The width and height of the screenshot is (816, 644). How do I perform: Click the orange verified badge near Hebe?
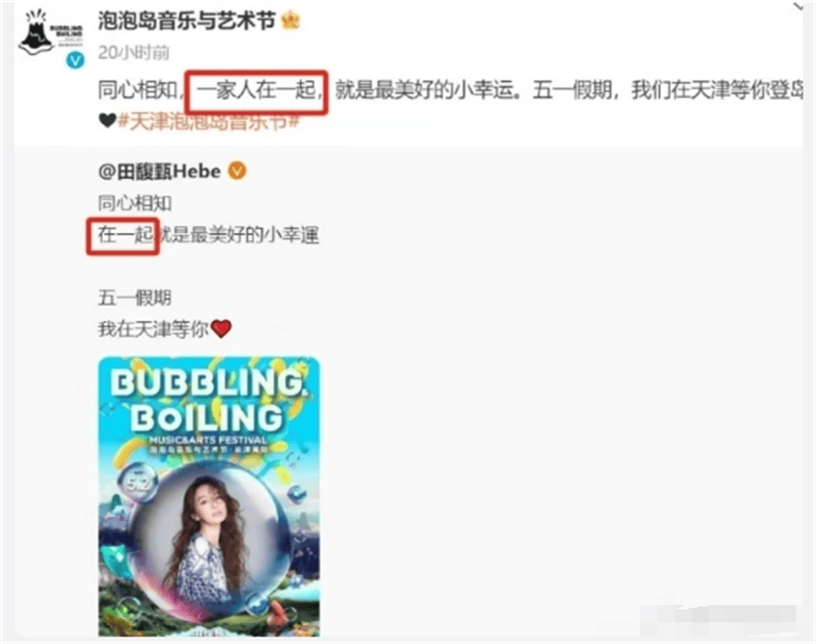(x=237, y=171)
